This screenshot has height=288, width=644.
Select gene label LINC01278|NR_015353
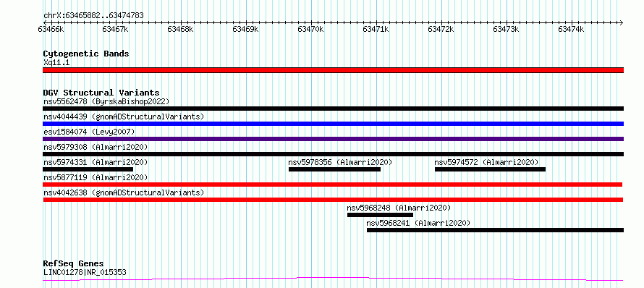coord(85,272)
